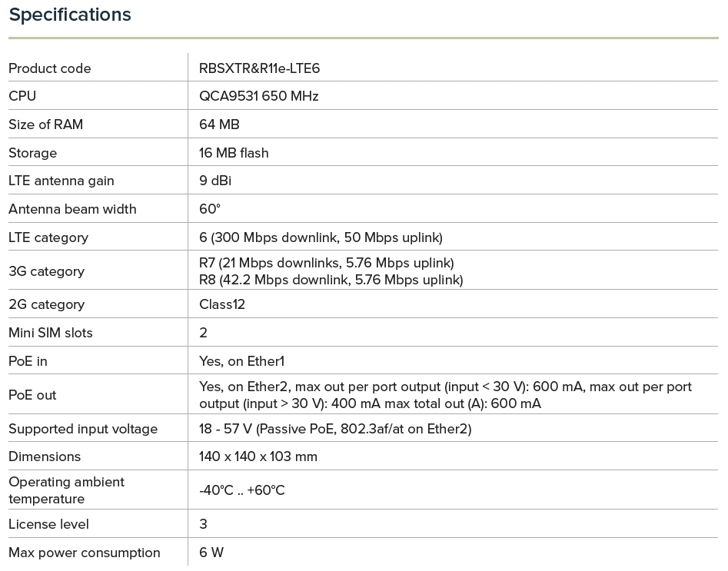The height and width of the screenshot is (571, 728).
Task: Click the 9 dBi value
Action: 215,181
